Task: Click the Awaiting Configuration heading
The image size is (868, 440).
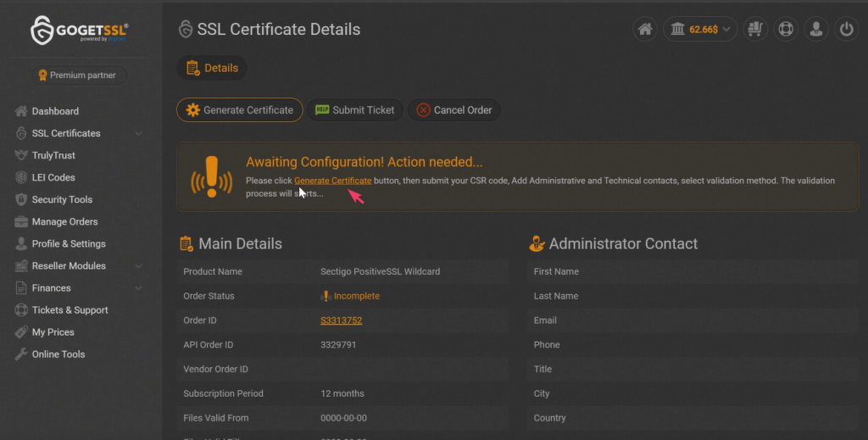Action: coord(364,162)
